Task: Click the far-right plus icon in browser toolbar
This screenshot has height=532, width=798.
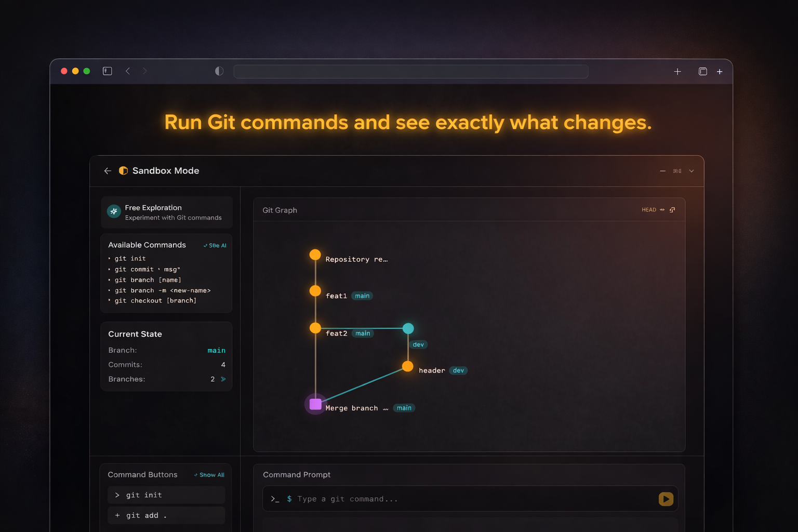Action: pos(720,72)
